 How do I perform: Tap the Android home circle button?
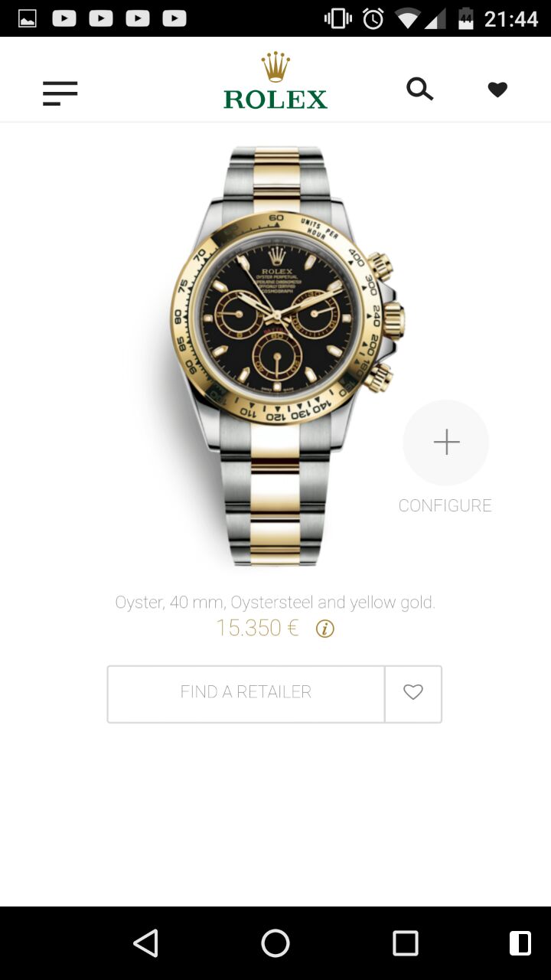[275, 943]
